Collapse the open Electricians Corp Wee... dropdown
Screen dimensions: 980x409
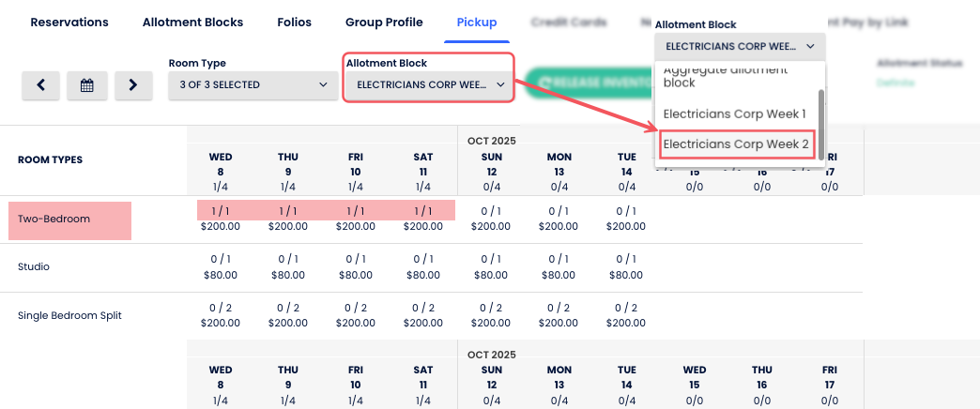[739, 45]
